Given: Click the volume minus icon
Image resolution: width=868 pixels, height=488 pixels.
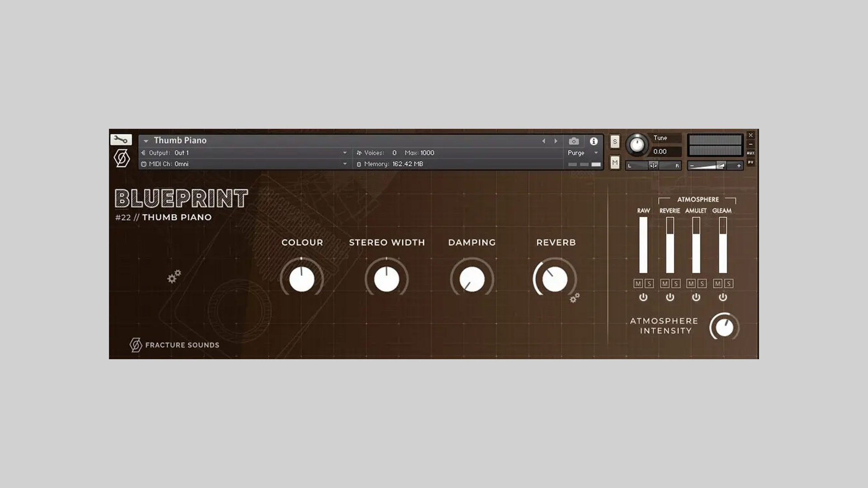Looking at the screenshot, I should point(692,166).
